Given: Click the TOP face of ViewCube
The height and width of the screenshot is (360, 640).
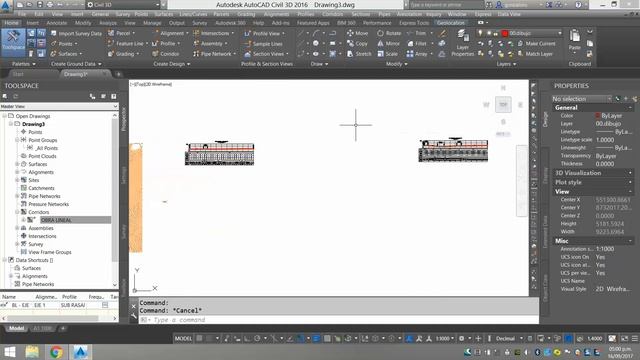Looking at the screenshot, I should pos(503,105).
